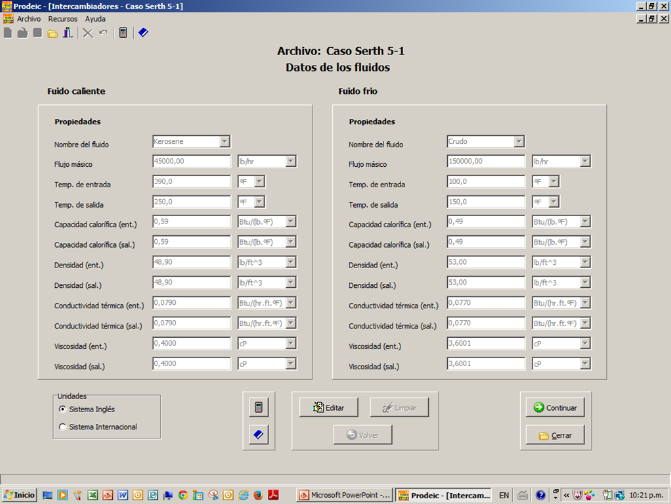Open the calculator from the top toolbar
671x504 pixels.
pyautogui.click(x=123, y=33)
